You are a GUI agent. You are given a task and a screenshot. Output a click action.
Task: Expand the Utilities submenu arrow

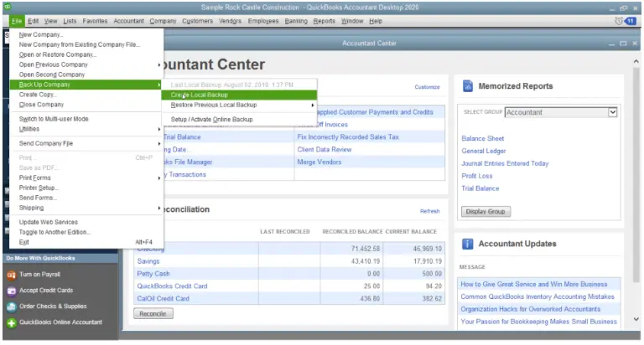[x=159, y=129]
